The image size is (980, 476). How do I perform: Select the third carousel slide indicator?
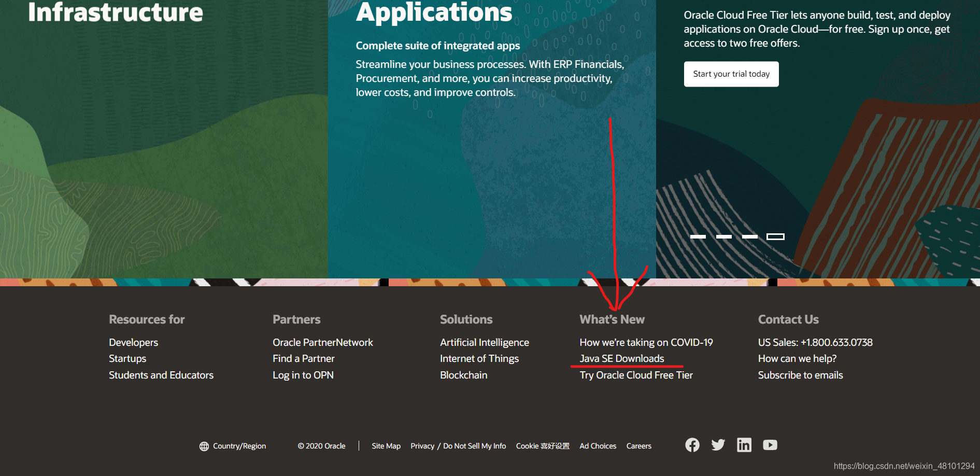[749, 236]
